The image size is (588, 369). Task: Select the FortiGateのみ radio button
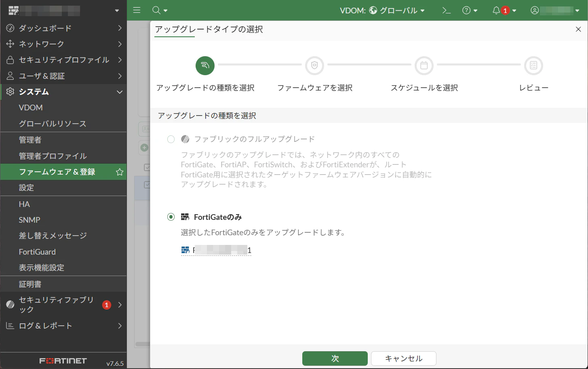(x=171, y=217)
